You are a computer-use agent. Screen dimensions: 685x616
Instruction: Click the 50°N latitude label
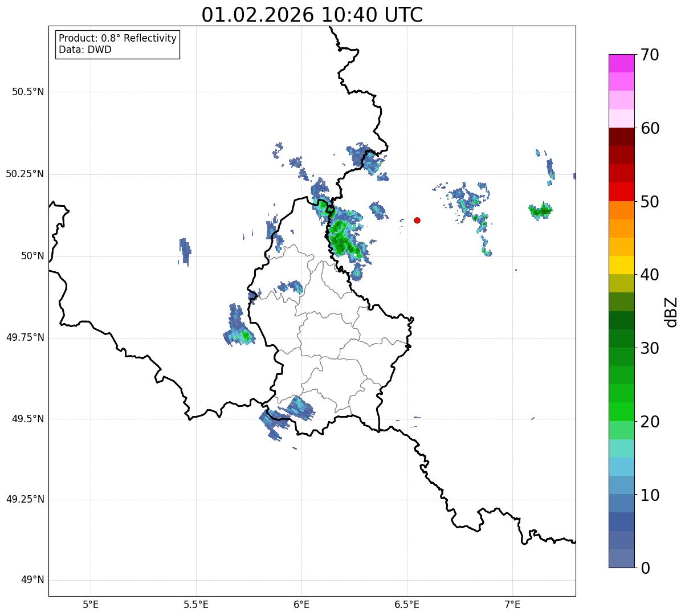click(x=32, y=256)
